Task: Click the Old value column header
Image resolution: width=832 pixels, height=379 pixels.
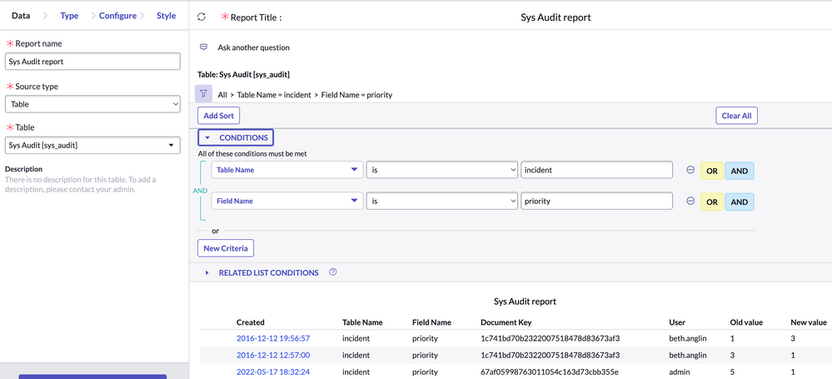Action: 747,322
